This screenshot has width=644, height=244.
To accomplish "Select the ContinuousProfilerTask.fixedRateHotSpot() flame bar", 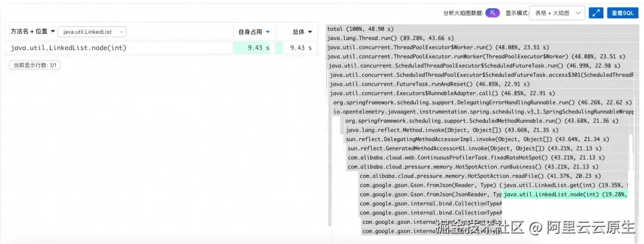I will [x=488, y=158].
